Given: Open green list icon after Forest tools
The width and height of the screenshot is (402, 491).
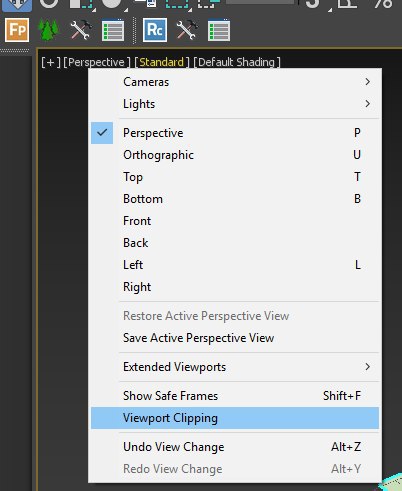Looking at the screenshot, I should click(113, 30).
